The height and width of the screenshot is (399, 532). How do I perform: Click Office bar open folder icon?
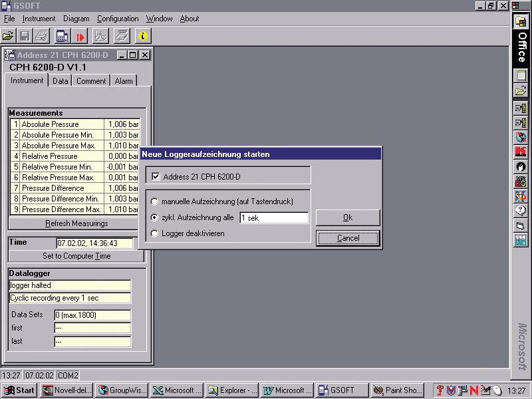pos(521,91)
